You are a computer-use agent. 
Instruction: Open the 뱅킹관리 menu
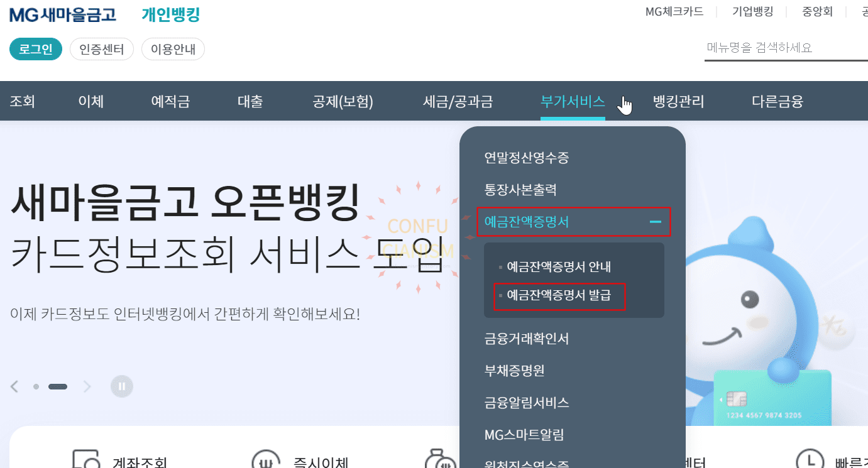click(678, 101)
